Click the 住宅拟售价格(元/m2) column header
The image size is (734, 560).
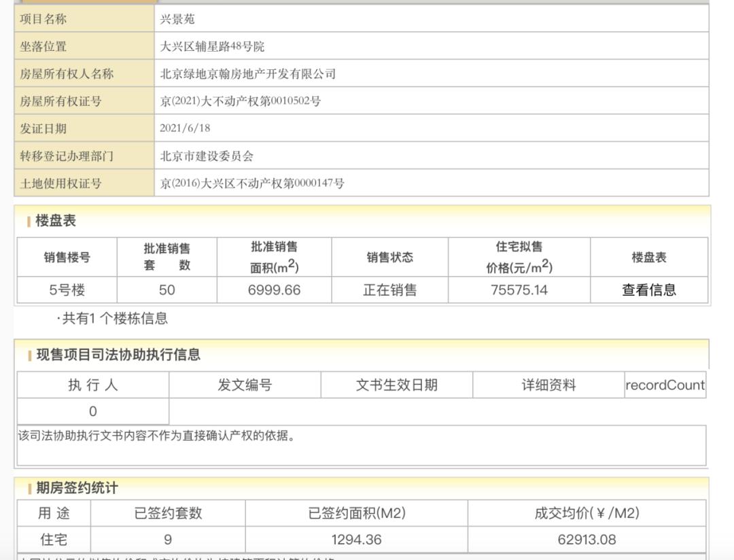point(519,257)
